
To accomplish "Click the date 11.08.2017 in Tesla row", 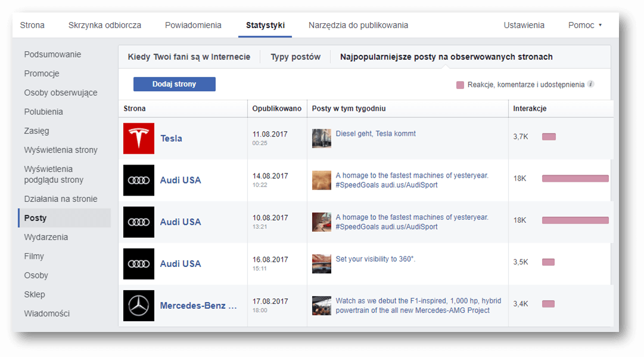I will click(270, 134).
